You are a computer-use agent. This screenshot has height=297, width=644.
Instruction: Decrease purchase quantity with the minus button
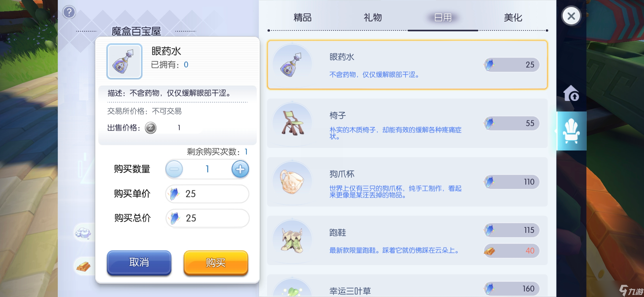tap(174, 169)
